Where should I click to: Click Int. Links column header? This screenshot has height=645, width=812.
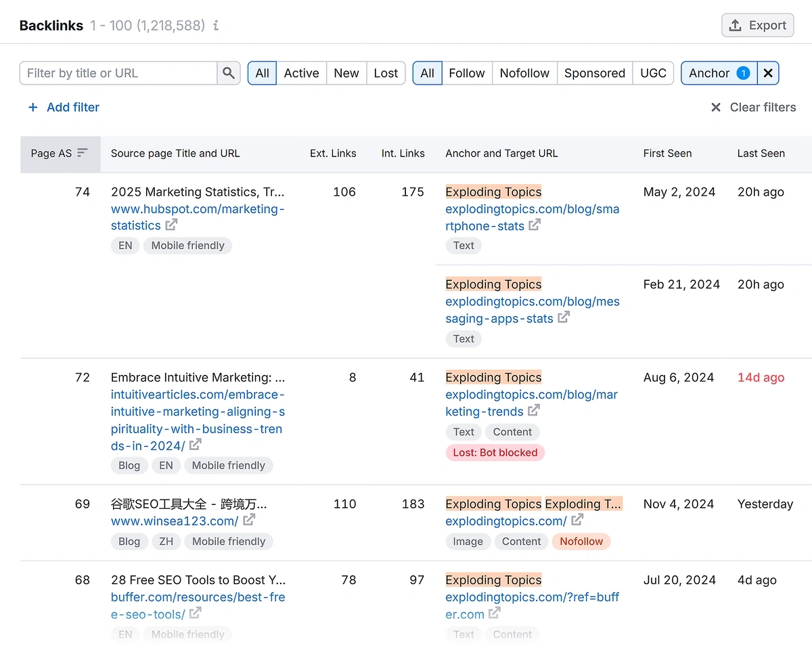pyautogui.click(x=403, y=154)
